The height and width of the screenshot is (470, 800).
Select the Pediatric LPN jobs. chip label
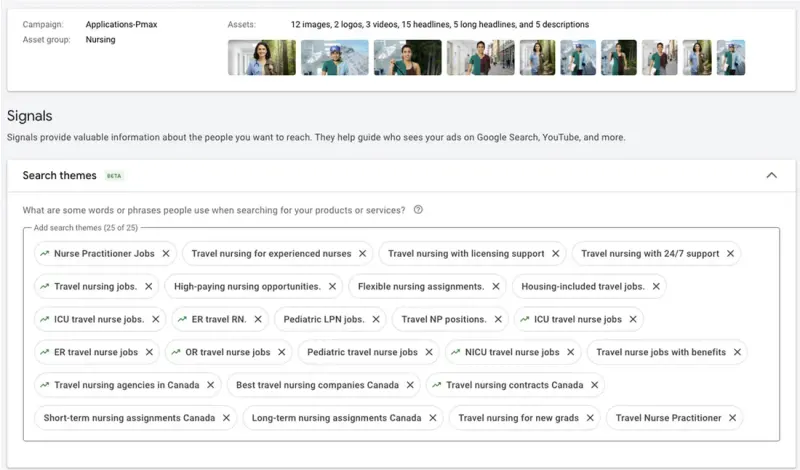pos(324,319)
